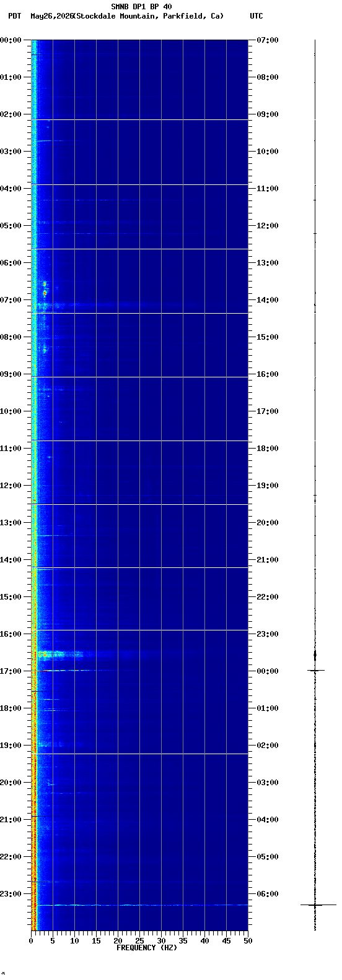This screenshot has height=980, width=342.
Task: Click the PDT axis label 09:00
Action: point(11,374)
